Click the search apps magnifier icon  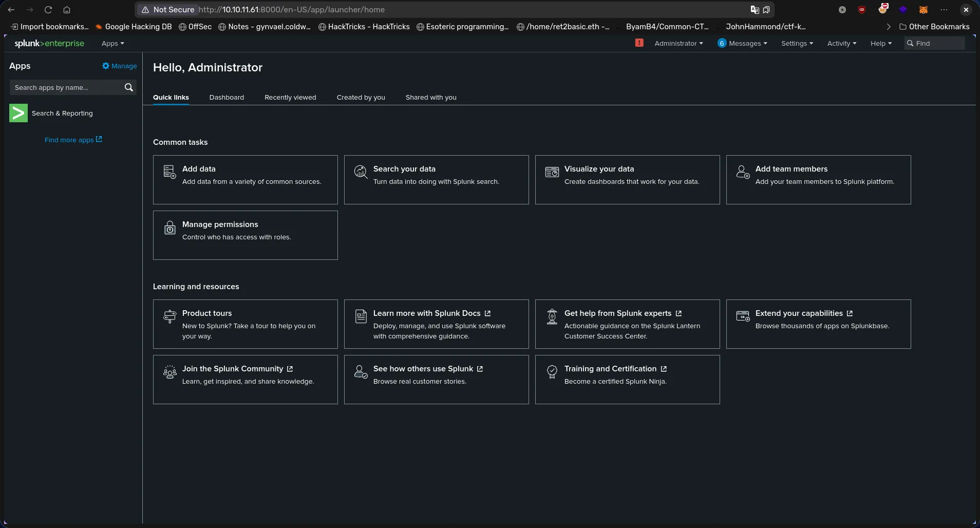[x=129, y=87]
